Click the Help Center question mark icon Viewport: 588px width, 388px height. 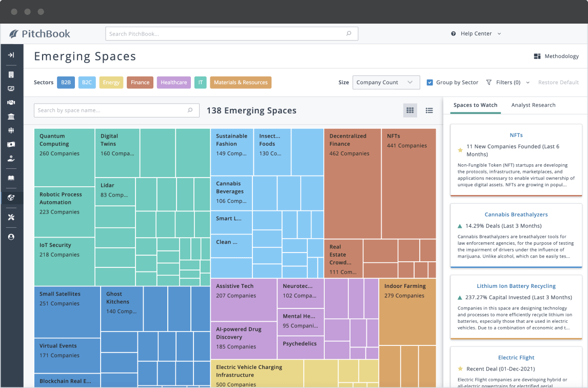pyautogui.click(x=454, y=34)
